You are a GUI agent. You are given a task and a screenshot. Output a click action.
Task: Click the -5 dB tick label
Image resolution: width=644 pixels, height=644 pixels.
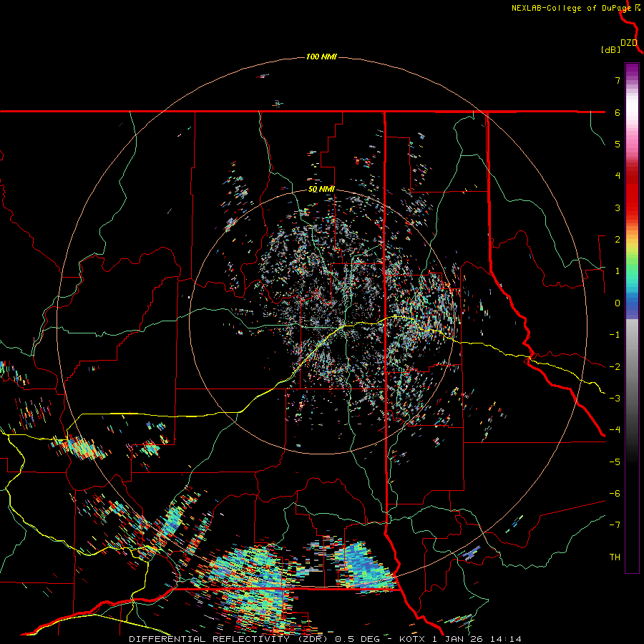tap(615, 462)
